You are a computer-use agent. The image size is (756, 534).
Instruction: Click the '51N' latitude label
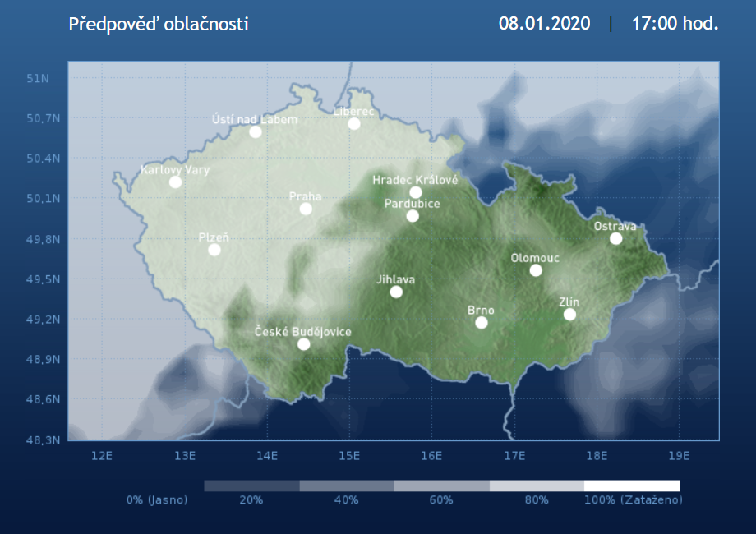click(x=38, y=78)
